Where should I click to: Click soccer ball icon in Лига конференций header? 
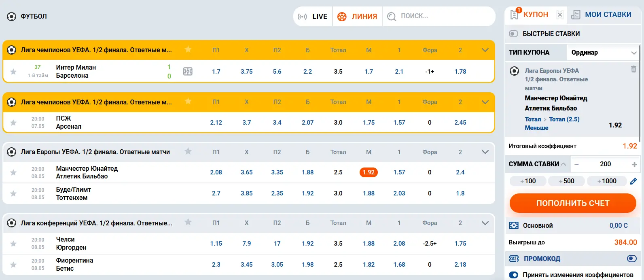coord(12,223)
